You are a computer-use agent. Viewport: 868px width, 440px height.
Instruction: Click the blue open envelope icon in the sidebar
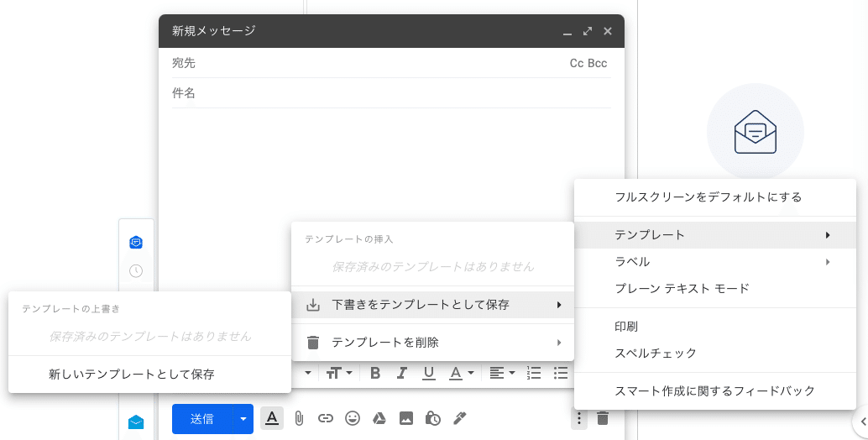point(136,422)
